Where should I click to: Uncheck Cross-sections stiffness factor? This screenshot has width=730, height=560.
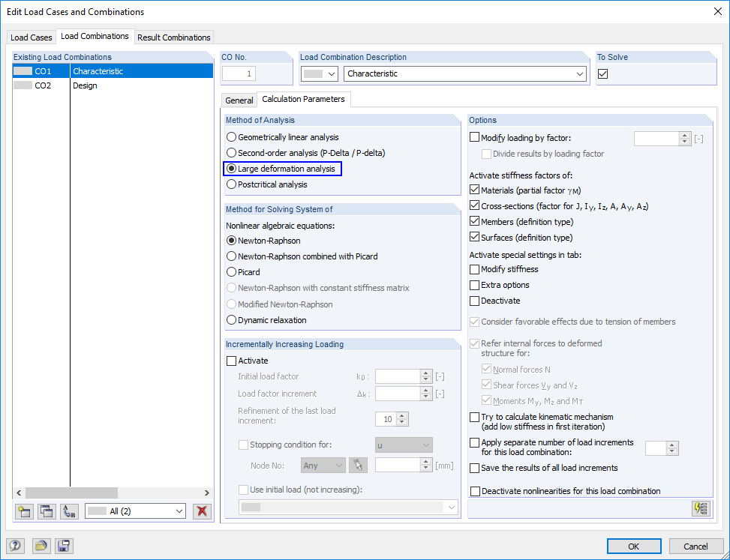(474, 205)
